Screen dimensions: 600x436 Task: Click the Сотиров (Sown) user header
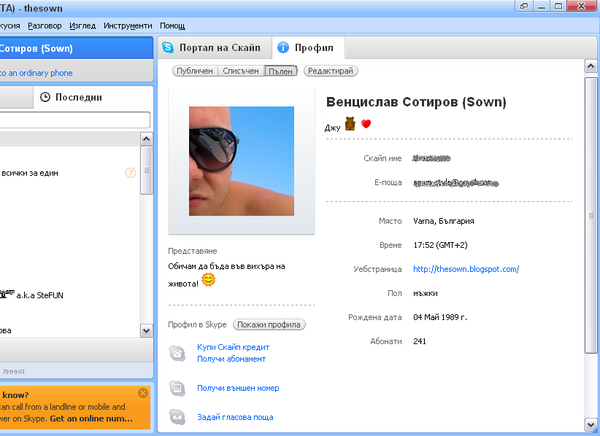click(x=76, y=48)
